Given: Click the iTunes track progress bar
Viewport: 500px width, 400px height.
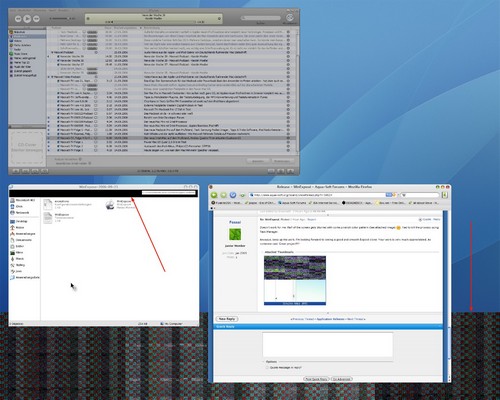Looking at the screenshot, I should pyautogui.click(x=154, y=22).
